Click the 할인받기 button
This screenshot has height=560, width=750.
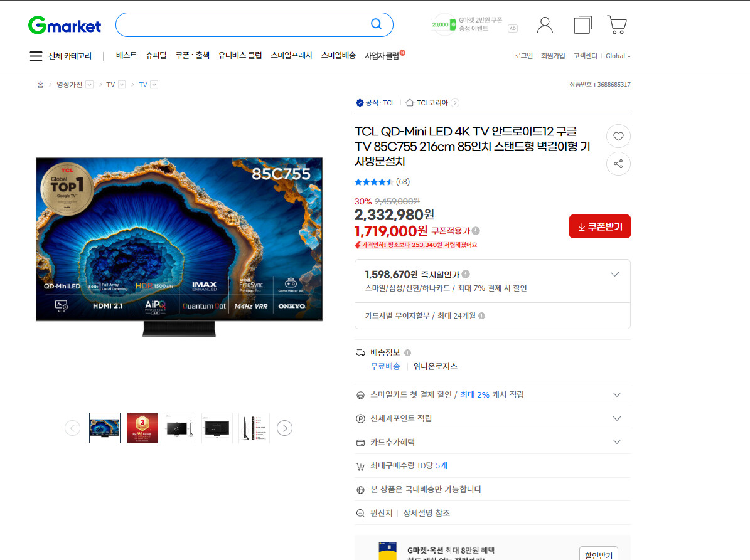point(599,554)
